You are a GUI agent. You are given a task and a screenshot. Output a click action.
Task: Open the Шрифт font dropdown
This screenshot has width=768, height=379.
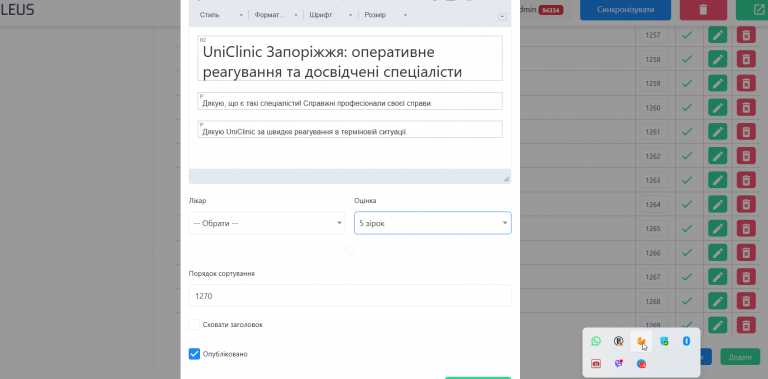tap(331, 15)
